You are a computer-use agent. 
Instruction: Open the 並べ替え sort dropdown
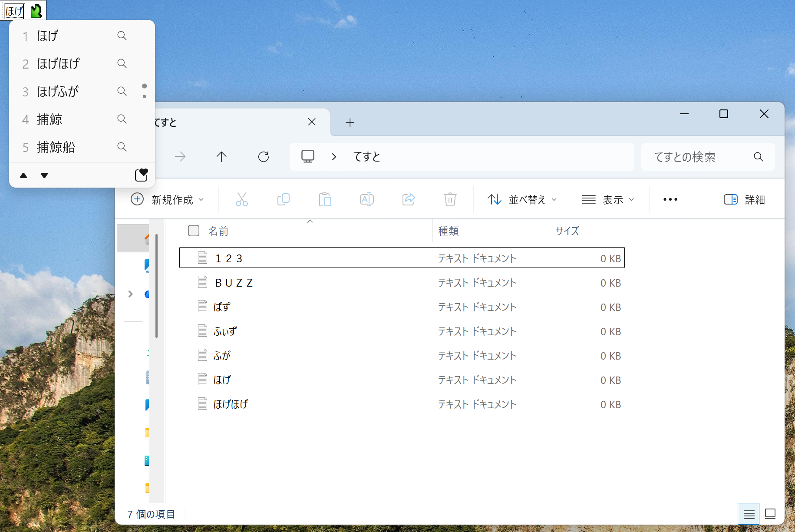pyautogui.click(x=522, y=199)
